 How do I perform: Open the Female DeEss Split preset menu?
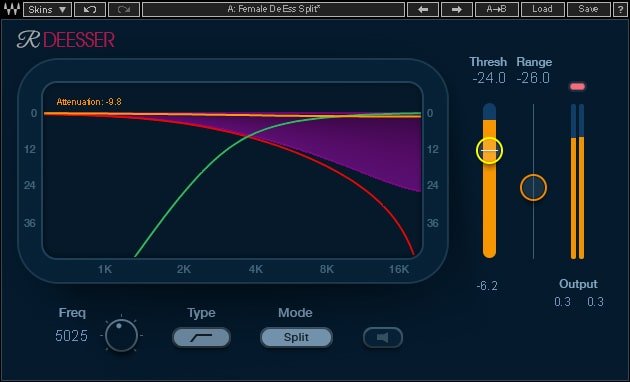(274, 9)
